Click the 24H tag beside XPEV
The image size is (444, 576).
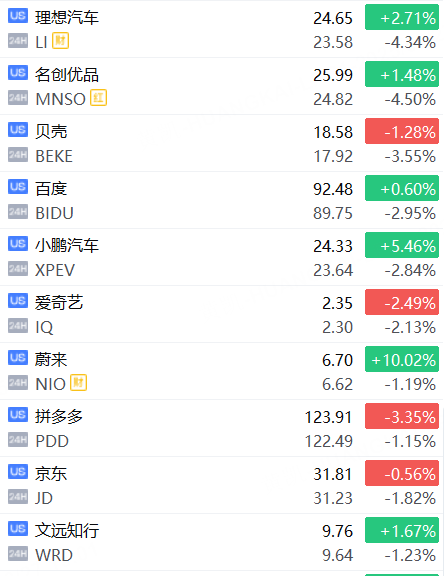pos(18,269)
